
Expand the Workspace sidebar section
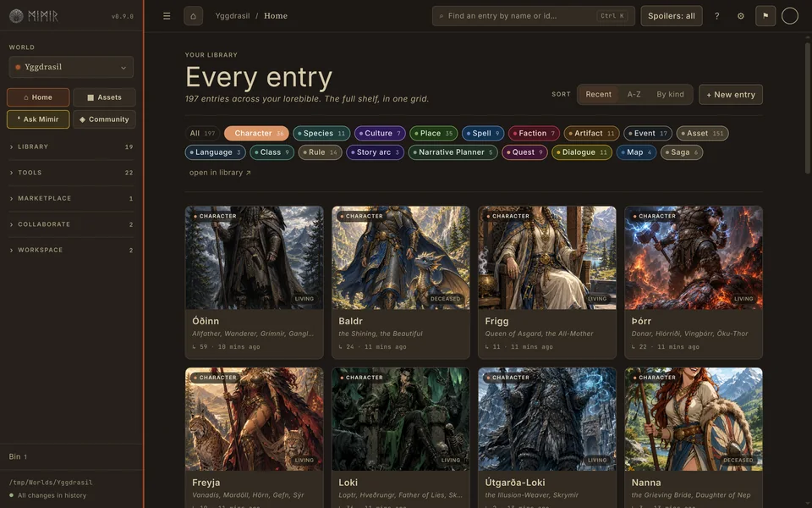(x=71, y=250)
